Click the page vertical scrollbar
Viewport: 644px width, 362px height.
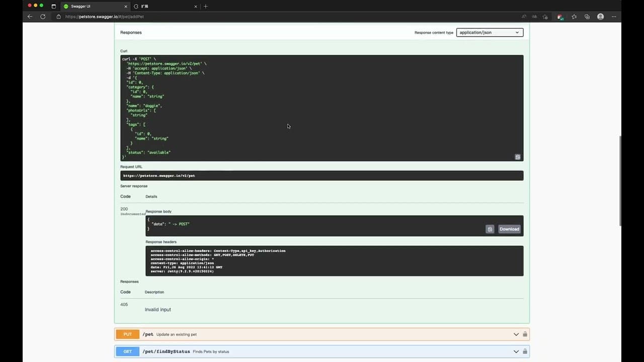(x=620, y=181)
